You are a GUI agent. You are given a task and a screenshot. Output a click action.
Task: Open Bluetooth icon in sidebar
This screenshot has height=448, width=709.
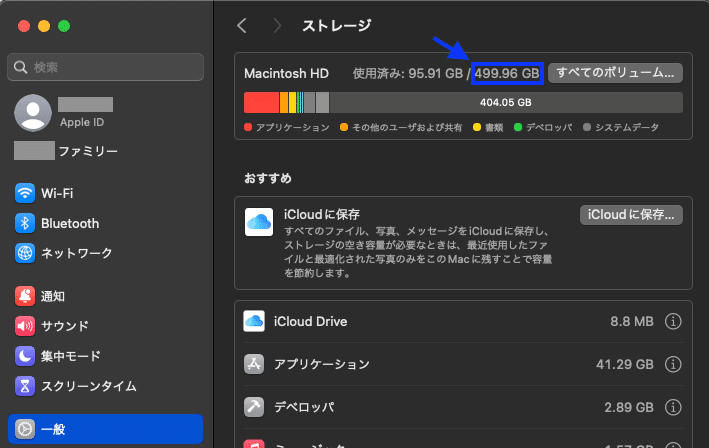25,223
